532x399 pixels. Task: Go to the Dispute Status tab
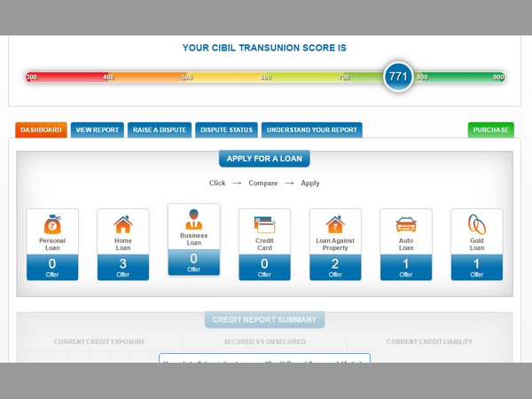226,130
